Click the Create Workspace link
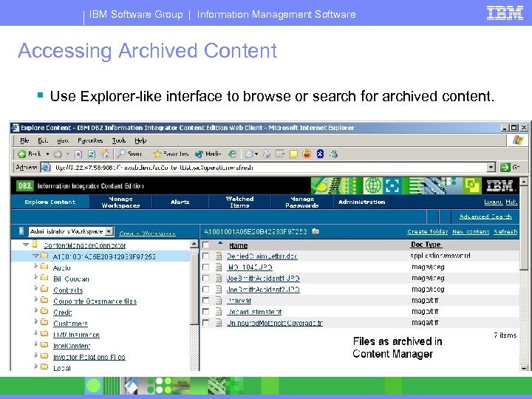532x399 pixels. point(147,233)
